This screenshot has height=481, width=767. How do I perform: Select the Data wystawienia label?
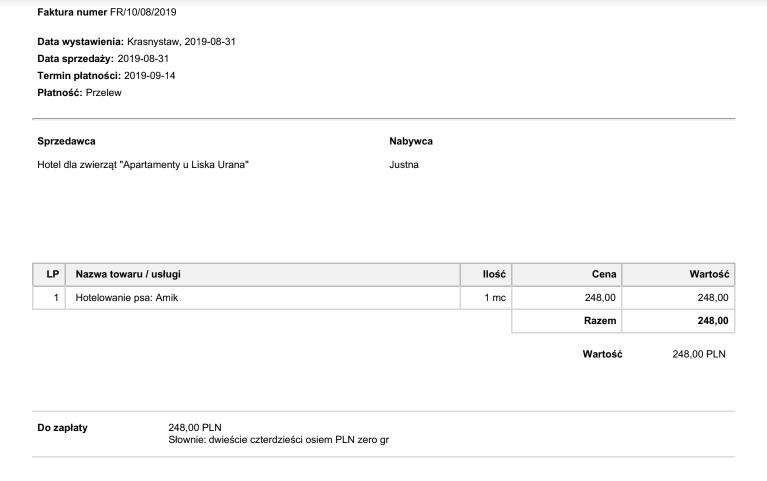81,42
